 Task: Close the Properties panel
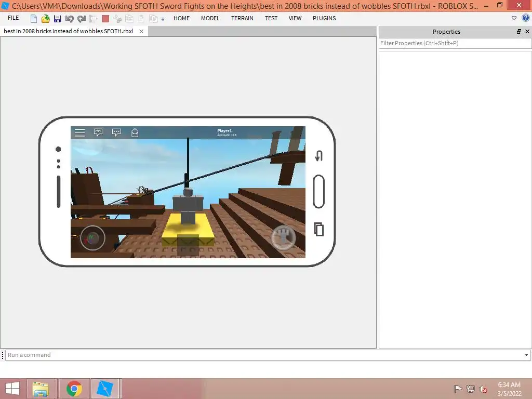[x=527, y=32]
